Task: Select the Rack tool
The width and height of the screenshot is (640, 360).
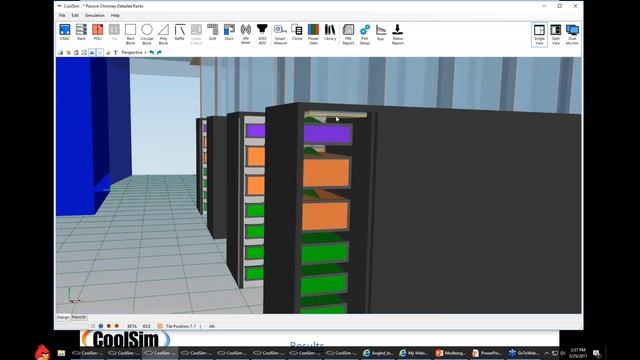Action: (x=81, y=32)
